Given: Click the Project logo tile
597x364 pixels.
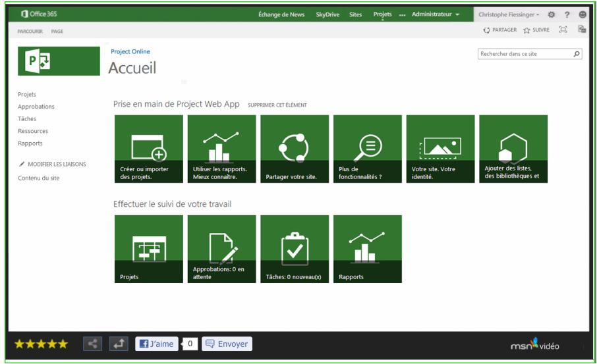Looking at the screenshot, I should pos(59,61).
